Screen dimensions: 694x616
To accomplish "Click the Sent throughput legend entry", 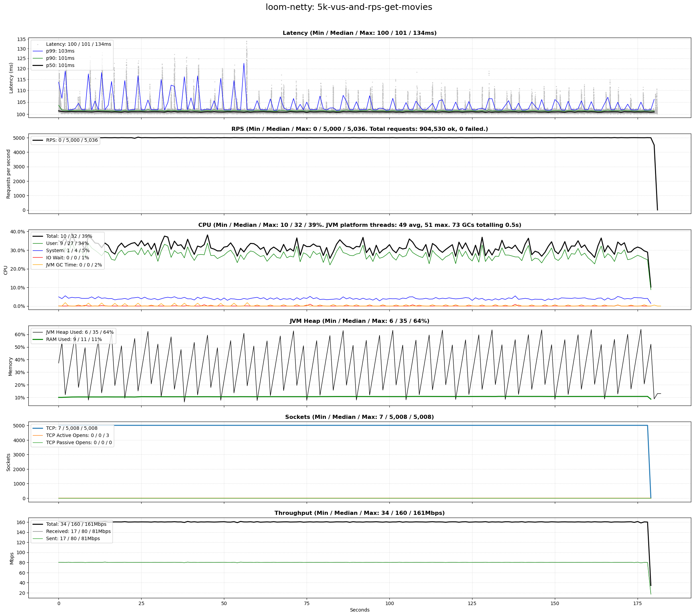I will click(73, 538).
